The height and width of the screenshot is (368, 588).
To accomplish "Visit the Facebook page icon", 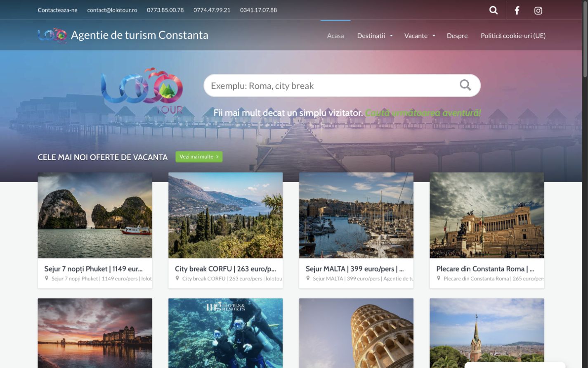I will 517,10.
